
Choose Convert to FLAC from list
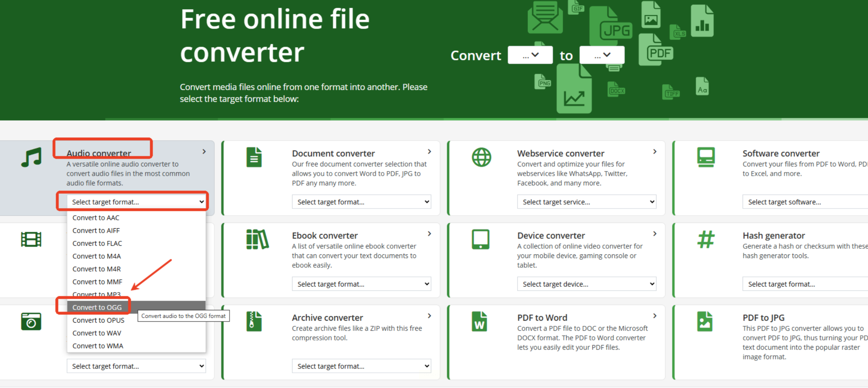click(x=97, y=243)
